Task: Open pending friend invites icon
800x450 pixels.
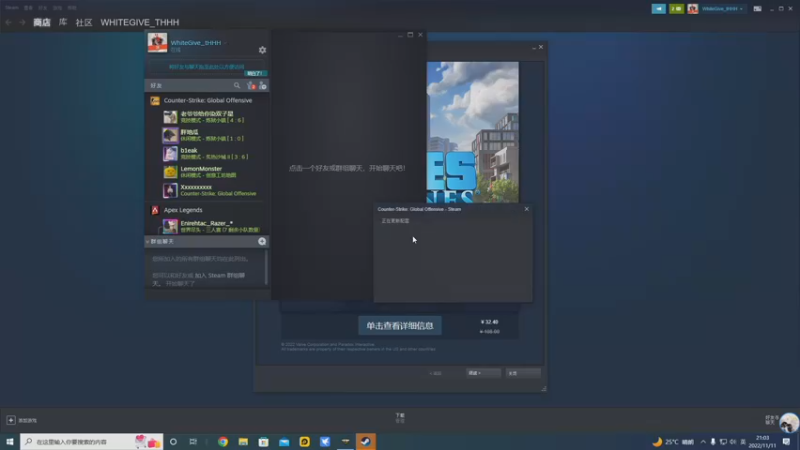Action: pos(251,86)
